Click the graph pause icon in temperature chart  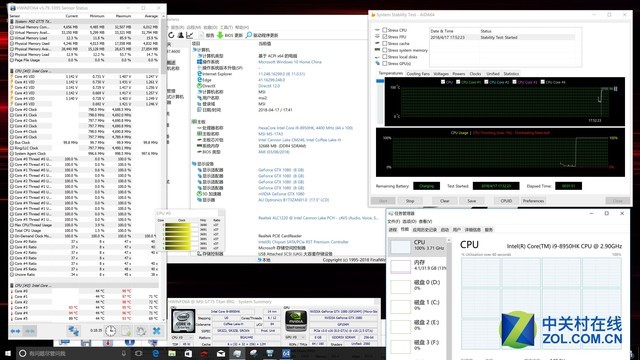point(616,89)
